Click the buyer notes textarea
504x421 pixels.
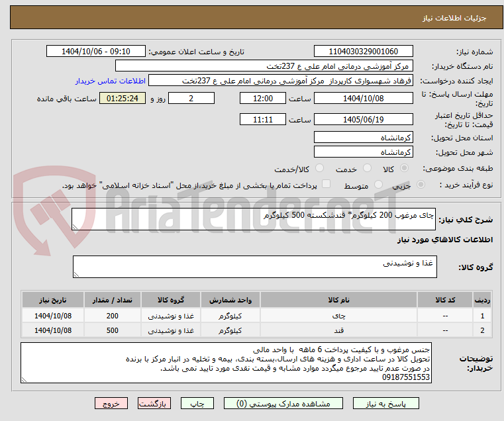pyautogui.click(x=227, y=363)
